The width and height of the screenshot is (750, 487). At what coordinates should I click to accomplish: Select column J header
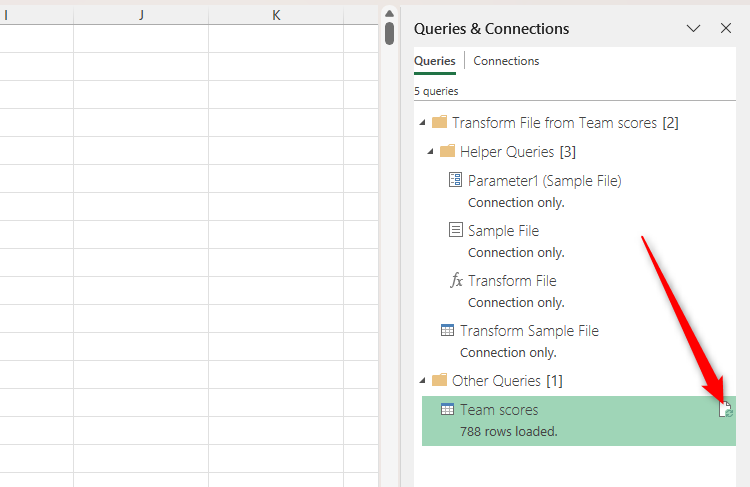(x=141, y=15)
